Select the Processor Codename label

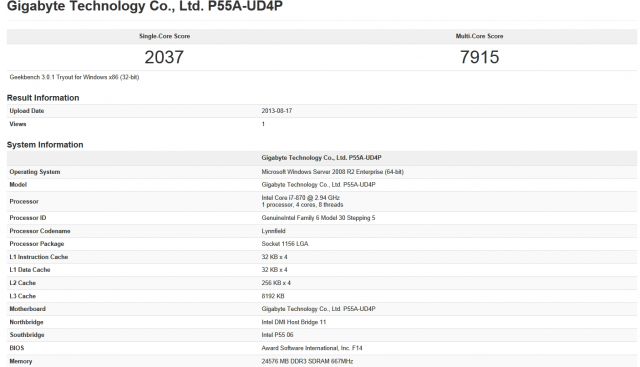click(40, 231)
